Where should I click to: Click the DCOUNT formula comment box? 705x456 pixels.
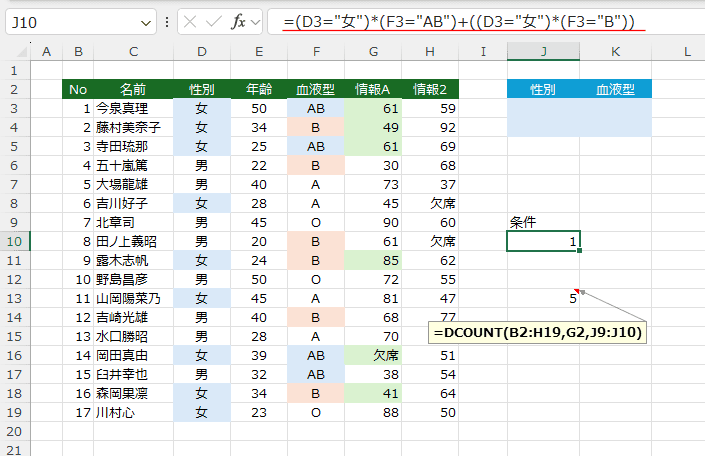click(x=539, y=332)
